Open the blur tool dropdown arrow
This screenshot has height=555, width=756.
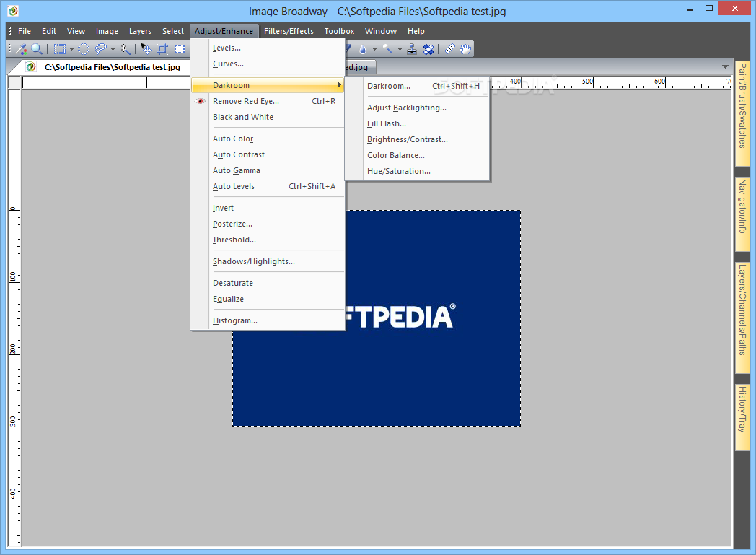(x=374, y=49)
